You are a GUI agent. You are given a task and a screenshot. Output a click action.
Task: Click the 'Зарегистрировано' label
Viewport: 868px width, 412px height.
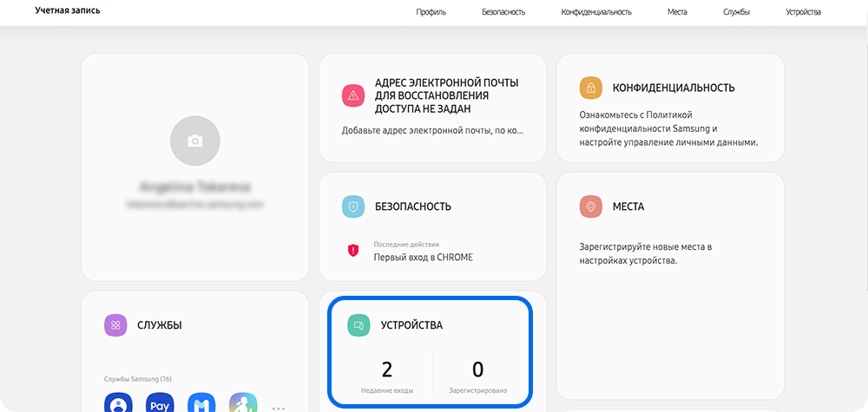[x=477, y=391]
